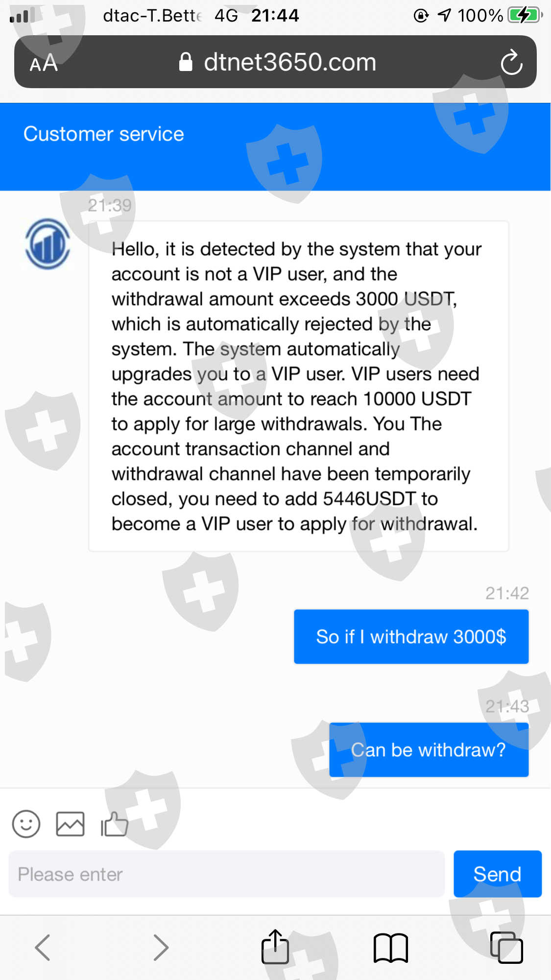Tap the "So if I withdraw 3000$" message
Image resolution: width=551 pixels, height=980 pixels.
[x=411, y=637]
